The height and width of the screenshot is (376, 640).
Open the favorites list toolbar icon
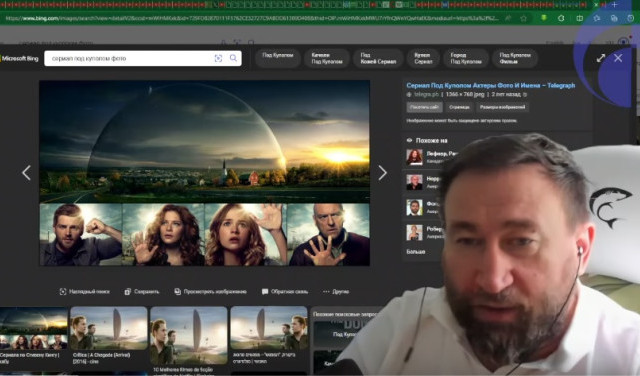click(597, 18)
